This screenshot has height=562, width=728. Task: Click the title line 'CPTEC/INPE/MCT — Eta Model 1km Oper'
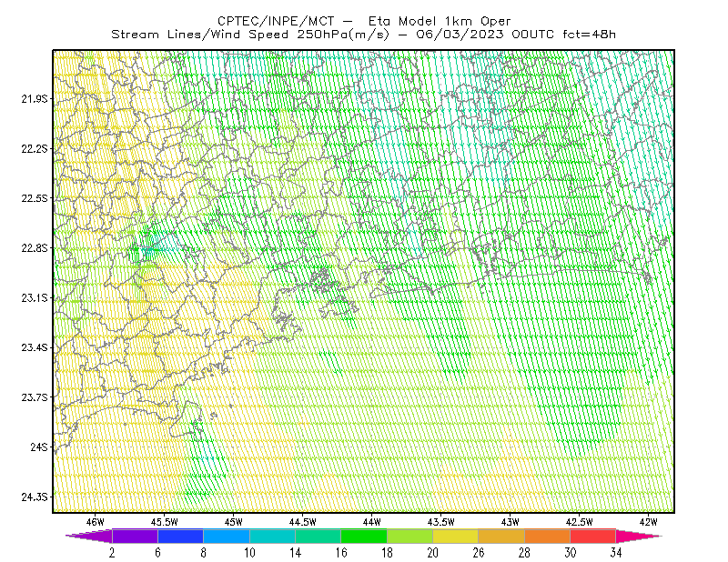point(364,21)
